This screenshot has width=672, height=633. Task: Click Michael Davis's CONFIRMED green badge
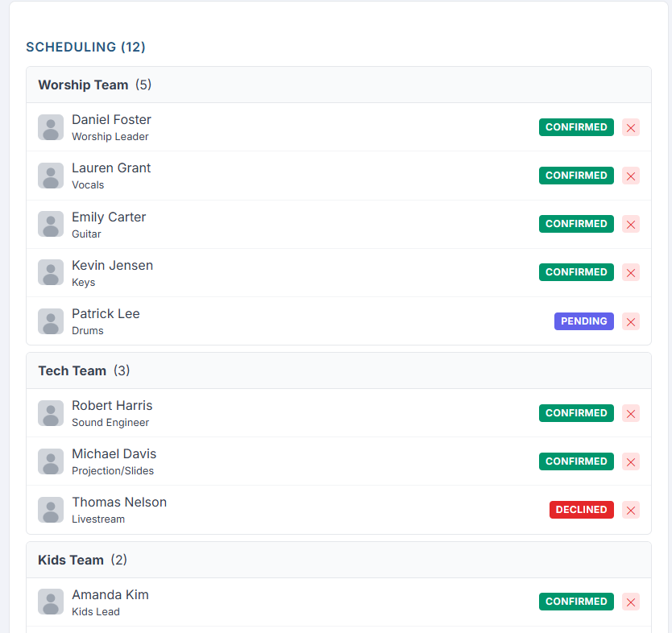pyautogui.click(x=576, y=461)
